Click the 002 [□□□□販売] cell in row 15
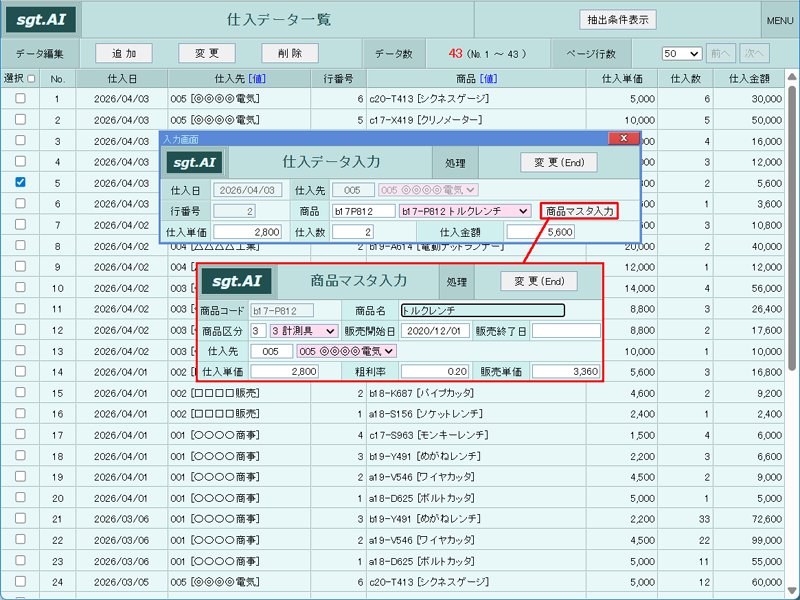Screen dimensions: 800x600 (239, 393)
